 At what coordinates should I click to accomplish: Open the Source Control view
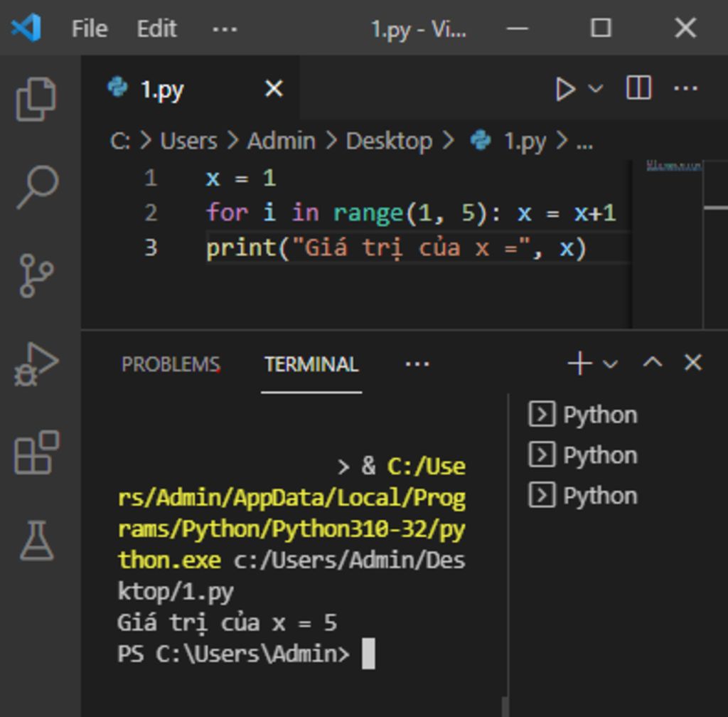click(x=36, y=275)
